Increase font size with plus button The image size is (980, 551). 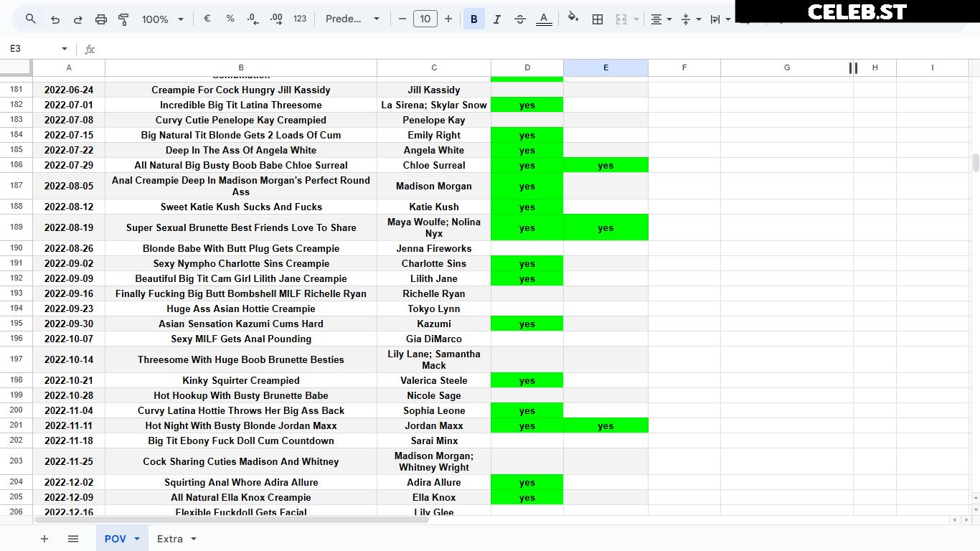click(448, 19)
